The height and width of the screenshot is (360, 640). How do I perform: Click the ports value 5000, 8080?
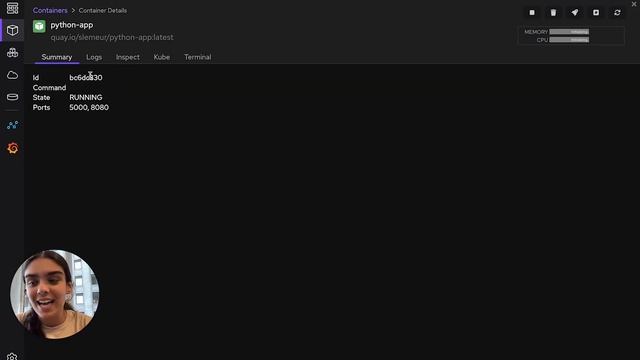tap(89, 107)
